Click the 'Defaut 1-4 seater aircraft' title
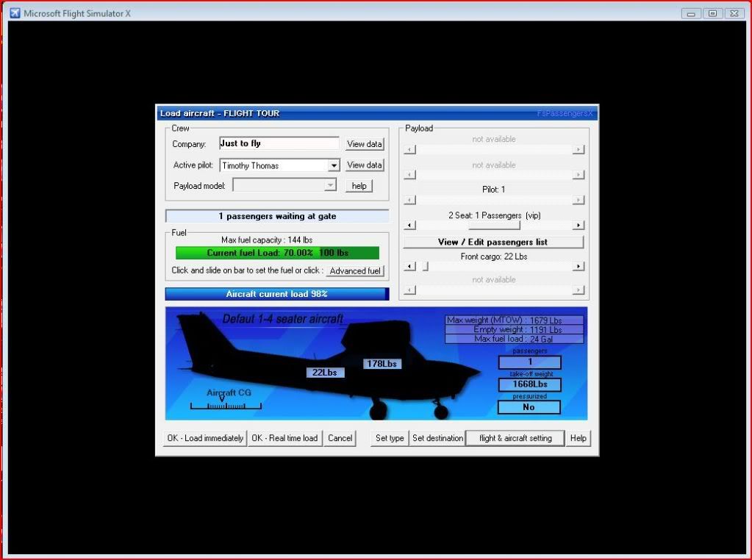 point(283,319)
